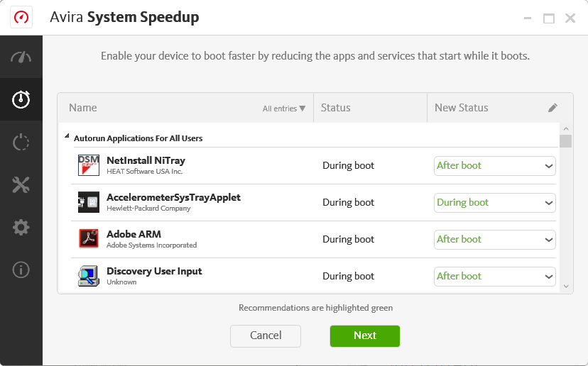Click the Adobe ARM app icon
The image size is (588, 366).
(x=89, y=239)
